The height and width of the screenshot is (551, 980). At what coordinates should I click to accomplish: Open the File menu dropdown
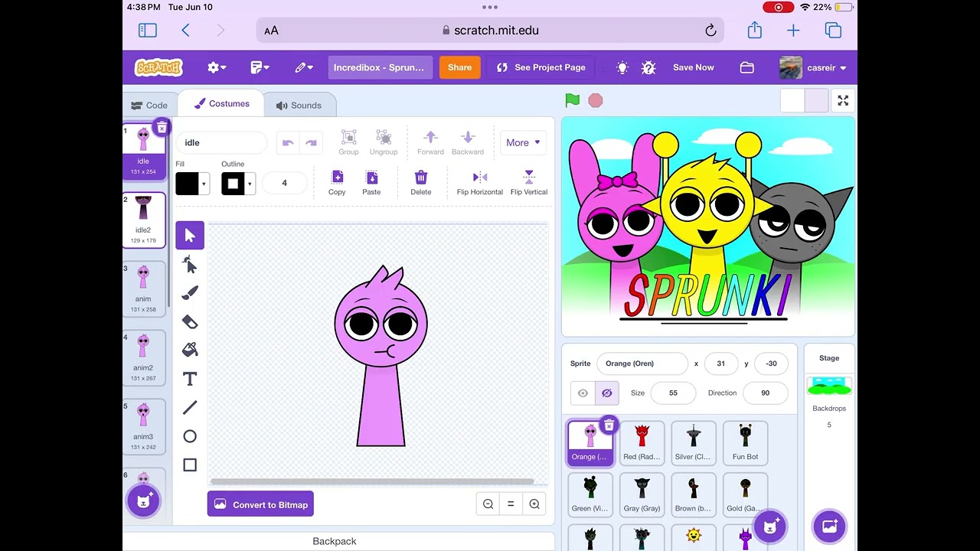[x=260, y=67]
